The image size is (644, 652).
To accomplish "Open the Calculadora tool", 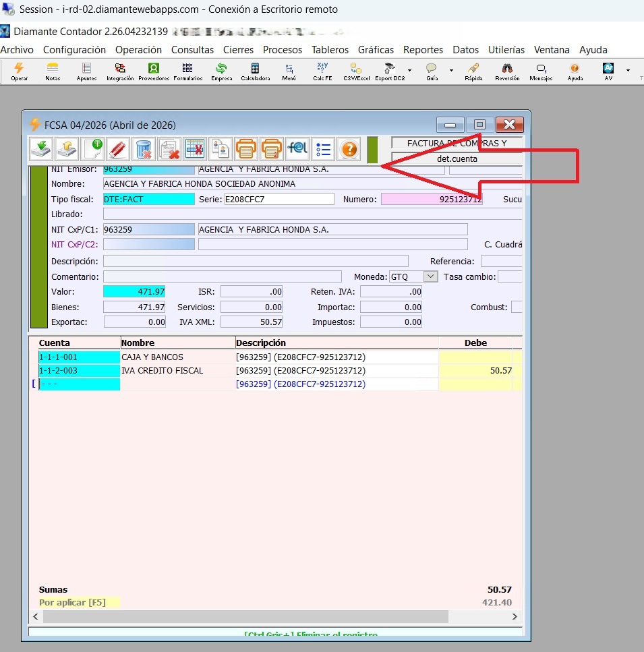I will click(x=256, y=71).
